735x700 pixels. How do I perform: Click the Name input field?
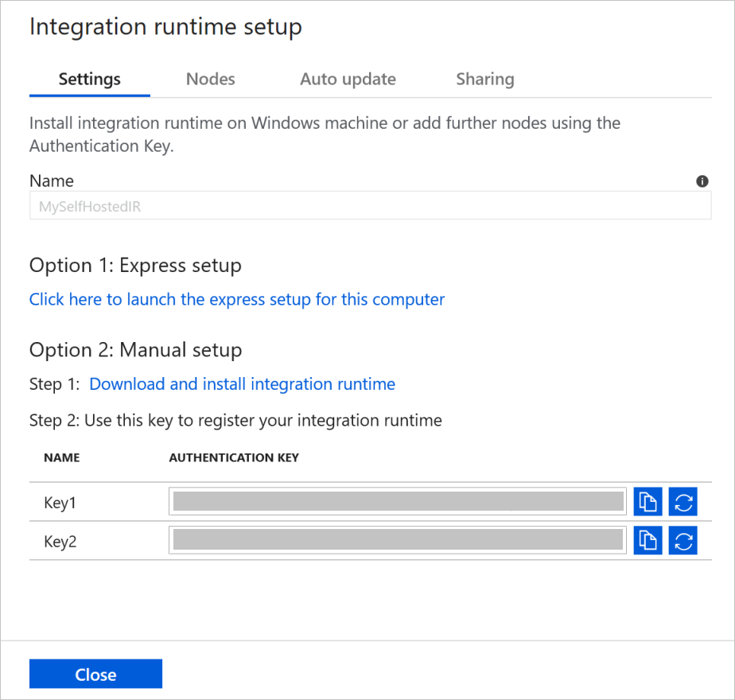click(x=371, y=204)
